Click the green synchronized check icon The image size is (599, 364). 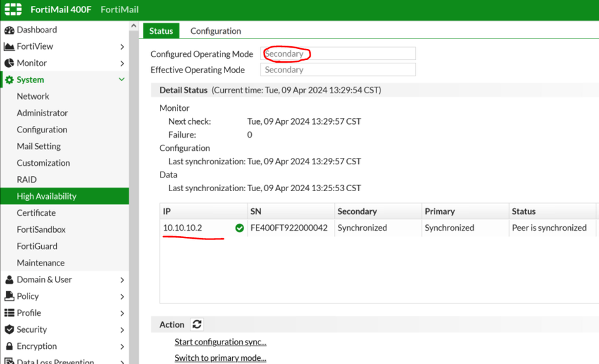tap(239, 228)
